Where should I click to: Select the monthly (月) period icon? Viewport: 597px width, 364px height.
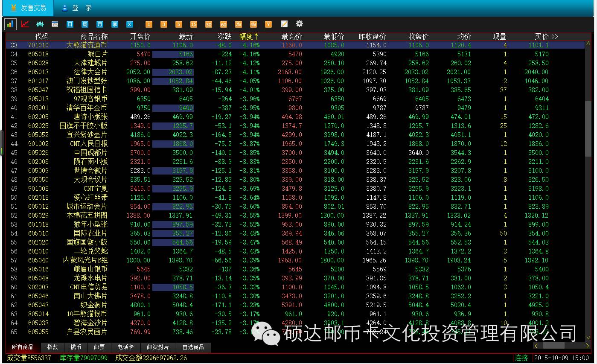99,24
